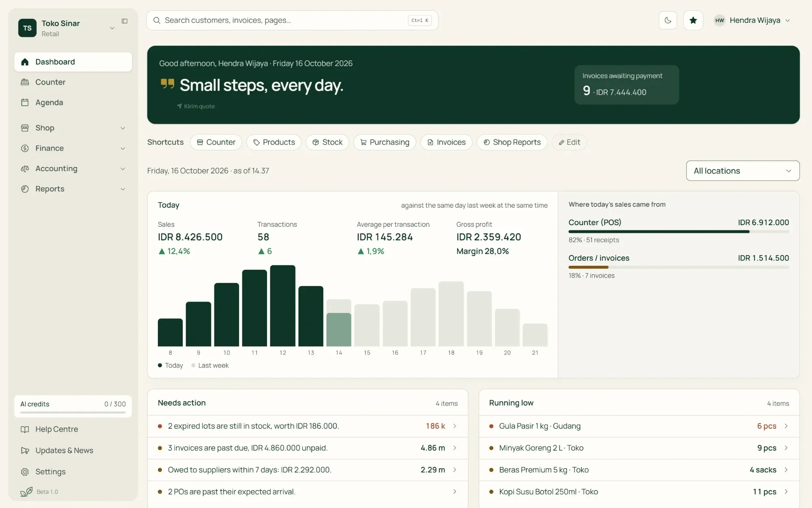Open the Dashboard menu item
Image resolution: width=812 pixels, height=508 pixels.
[73, 62]
